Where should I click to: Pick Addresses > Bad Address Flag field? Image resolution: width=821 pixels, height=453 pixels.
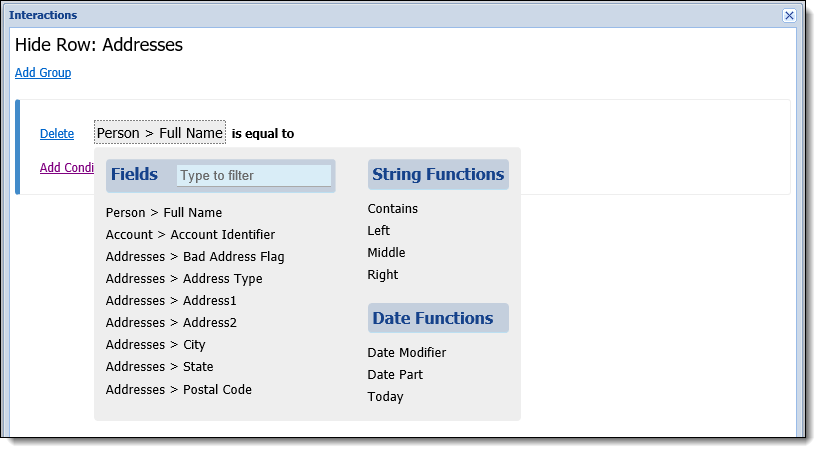tap(195, 257)
